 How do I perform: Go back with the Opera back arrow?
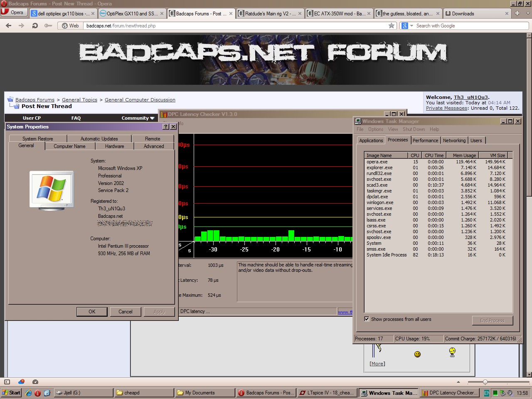pyautogui.click(x=9, y=26)
